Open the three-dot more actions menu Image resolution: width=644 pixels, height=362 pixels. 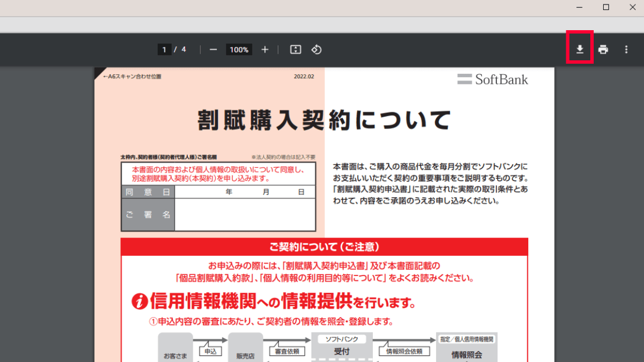click(x=626, y=50)
